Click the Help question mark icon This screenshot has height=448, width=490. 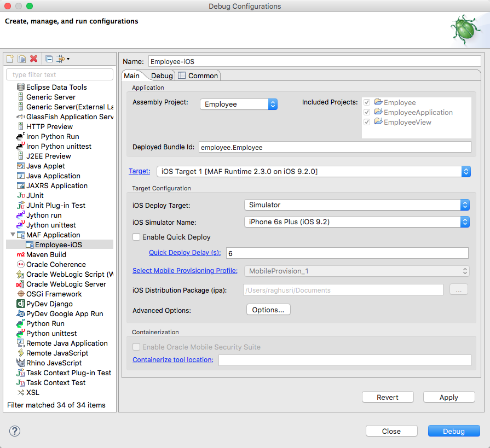[15, 431]
